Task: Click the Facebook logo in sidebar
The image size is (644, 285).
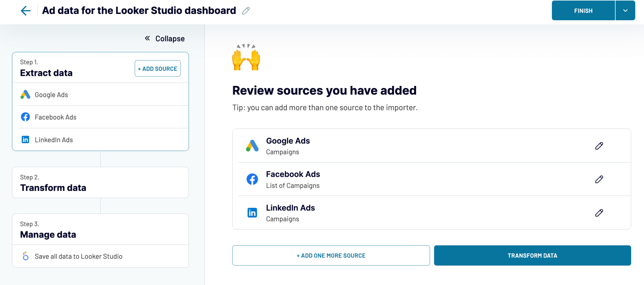Action: tap(25, 117)
